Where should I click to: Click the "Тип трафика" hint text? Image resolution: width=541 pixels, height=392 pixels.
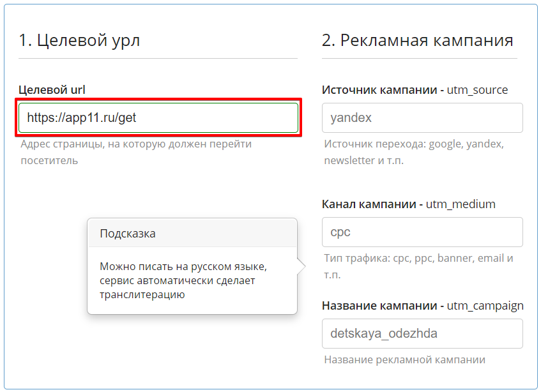(x=418, y=266)
